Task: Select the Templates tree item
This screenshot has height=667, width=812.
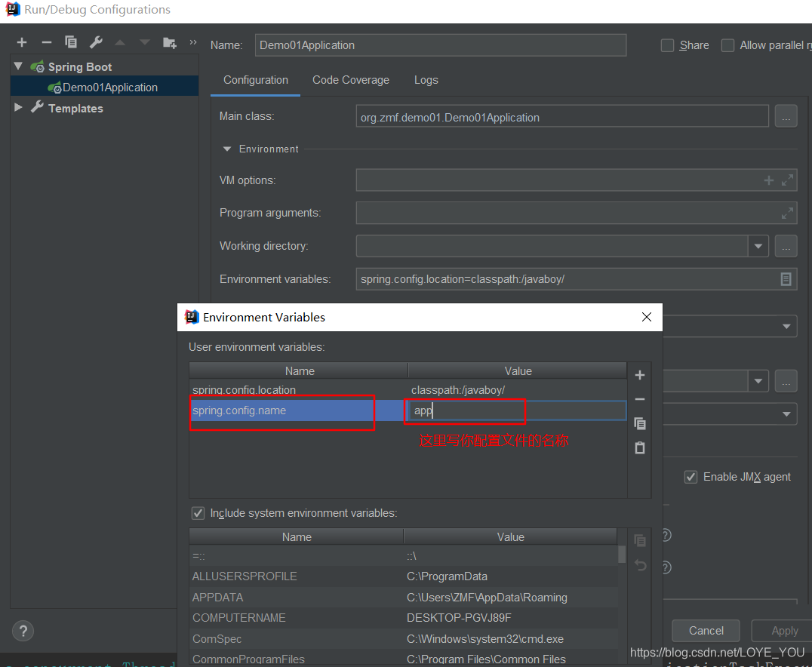Action: 75,108
